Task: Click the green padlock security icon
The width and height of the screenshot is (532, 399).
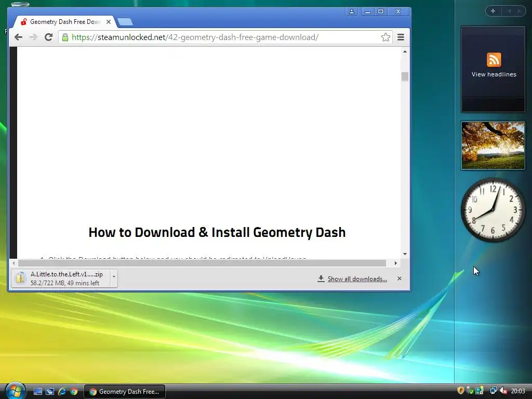Action: 65,37
